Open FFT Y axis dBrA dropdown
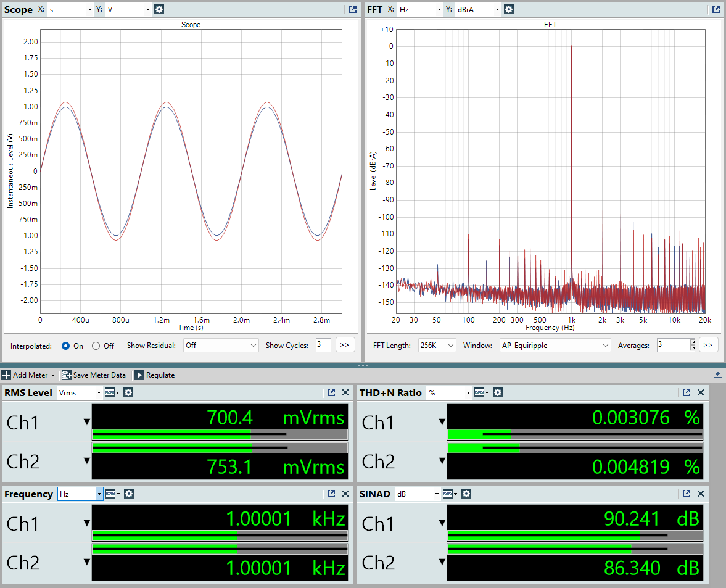This screenshot has width=726, height=588. point(478,9)
